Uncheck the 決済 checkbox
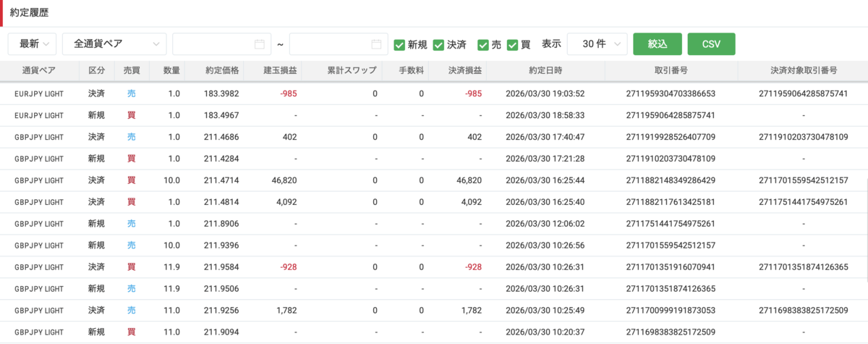The image size is (868, 344). coord(438,45)
